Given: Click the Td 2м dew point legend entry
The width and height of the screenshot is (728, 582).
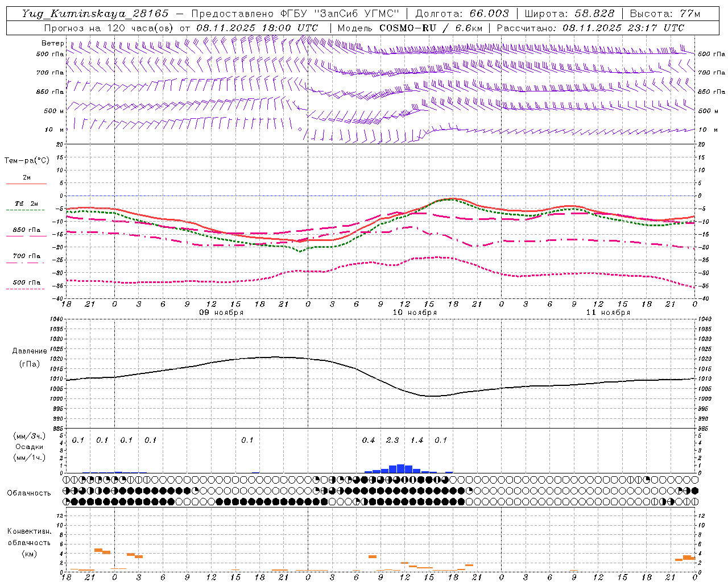Looking at the screenshot, I should (x=26, y=203).
